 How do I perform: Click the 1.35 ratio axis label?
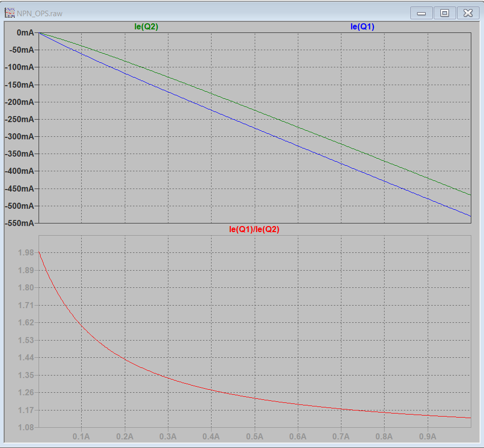click(x=26, y=375)
